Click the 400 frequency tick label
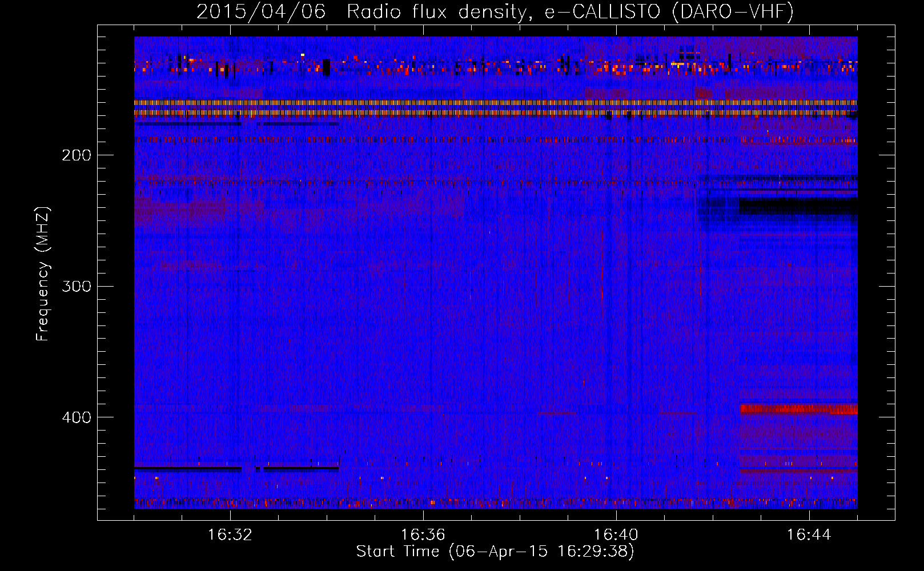 pyautogui.click(x=77, y=417)
